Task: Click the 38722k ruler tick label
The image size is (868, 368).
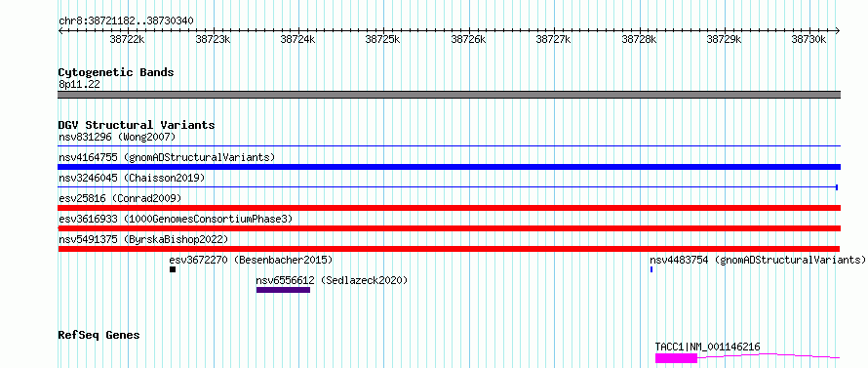Action: click(x=128, y=39)
